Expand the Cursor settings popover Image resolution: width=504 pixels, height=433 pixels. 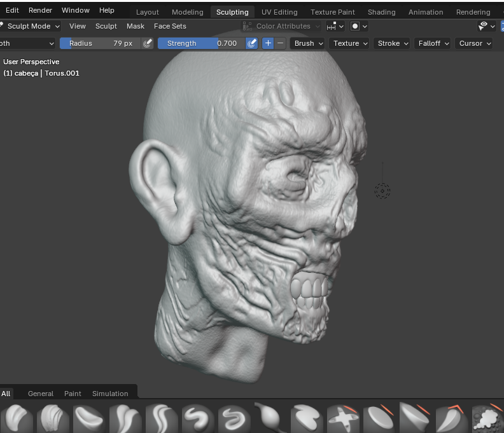474,43
